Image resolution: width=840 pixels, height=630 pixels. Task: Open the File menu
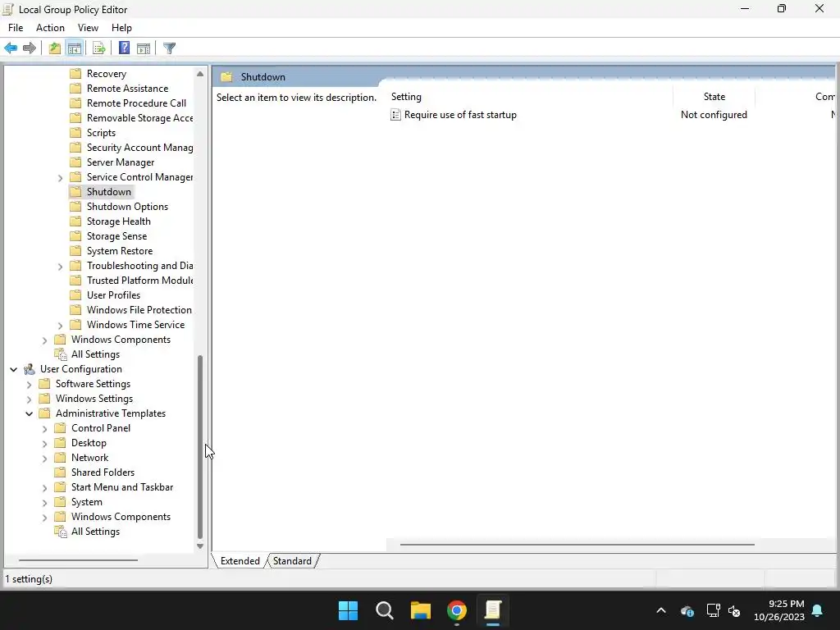coord(16,28)
